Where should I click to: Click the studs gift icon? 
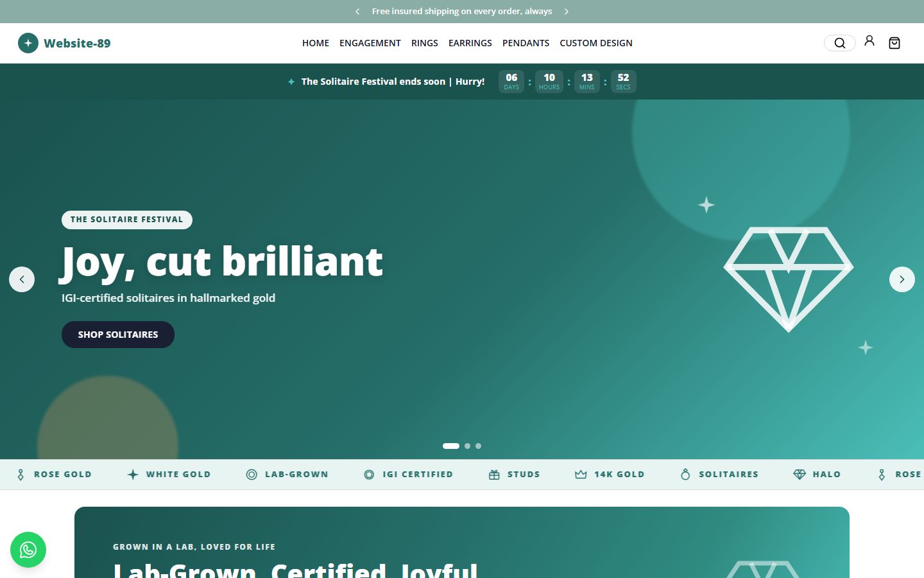(x=494, y=475)
